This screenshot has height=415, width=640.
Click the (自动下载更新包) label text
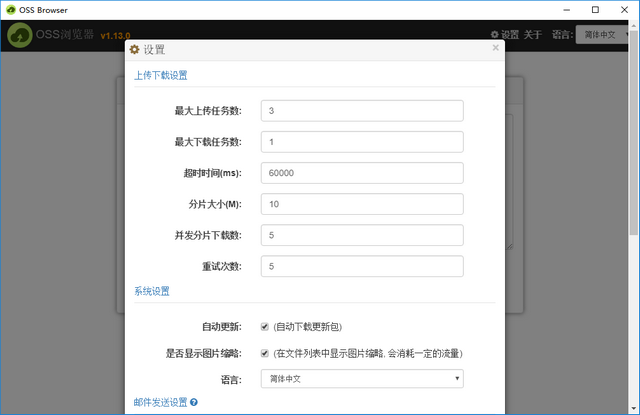click(x=308, y=327)
